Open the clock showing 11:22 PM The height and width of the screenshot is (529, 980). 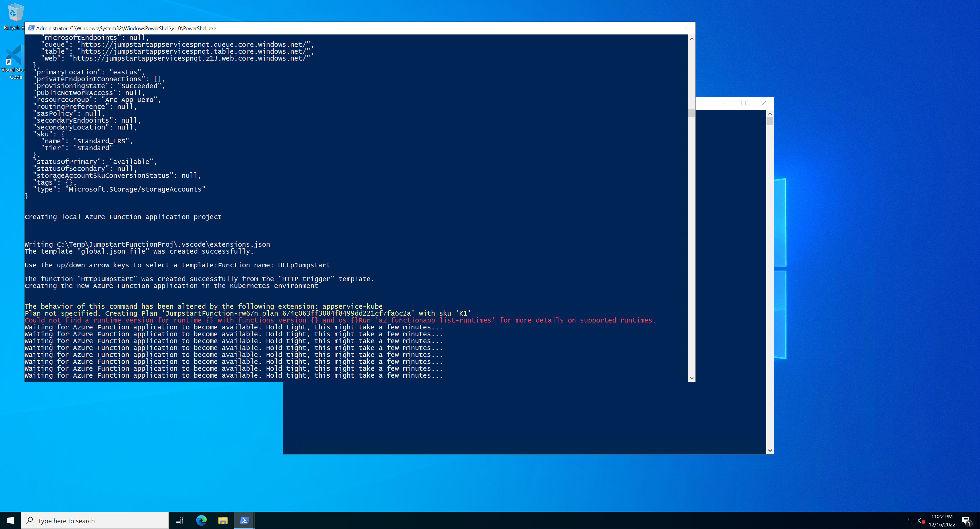coord(941,520)
